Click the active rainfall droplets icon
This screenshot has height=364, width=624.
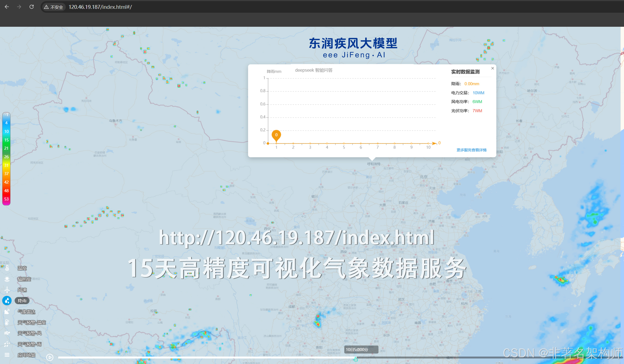pos(7,301)
